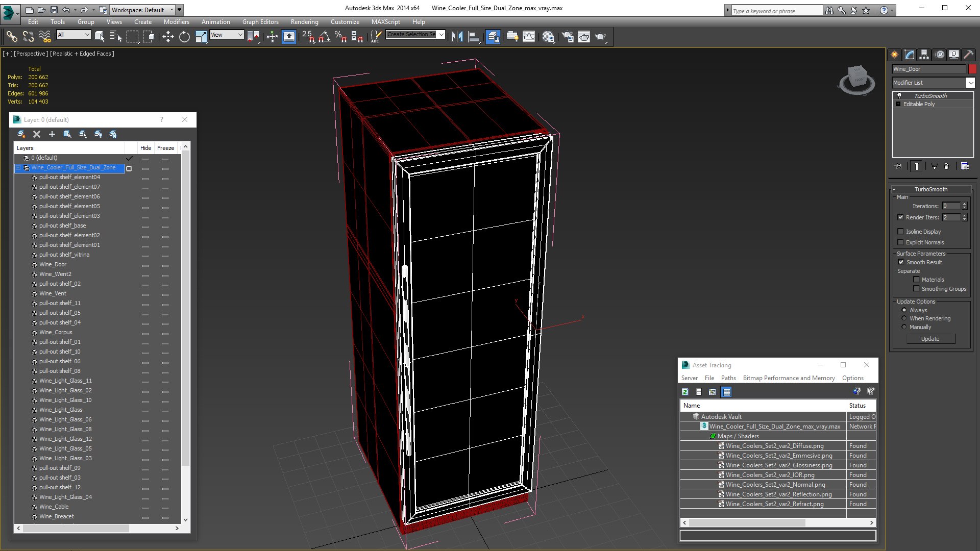The height and width of the screenshot is (551, 980).
Task: Click the Align tool icon
Action: pyautogui.click(x=474, y=36)
